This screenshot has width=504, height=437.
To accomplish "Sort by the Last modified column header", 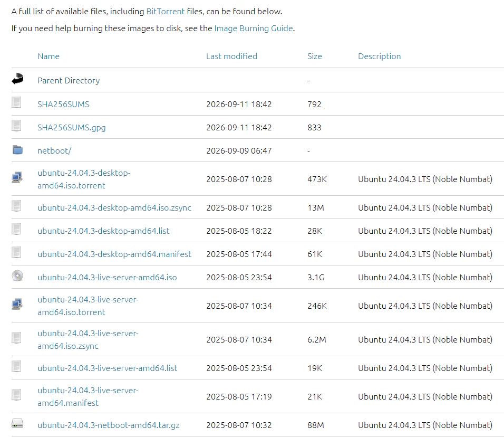I will coord(231,56).
